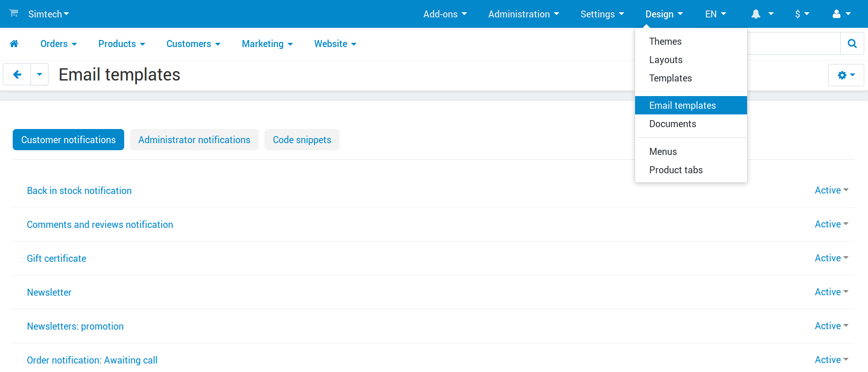Open the Customers menu
The height and width of the screenshot is (372, 868).
tap(193, 44)
